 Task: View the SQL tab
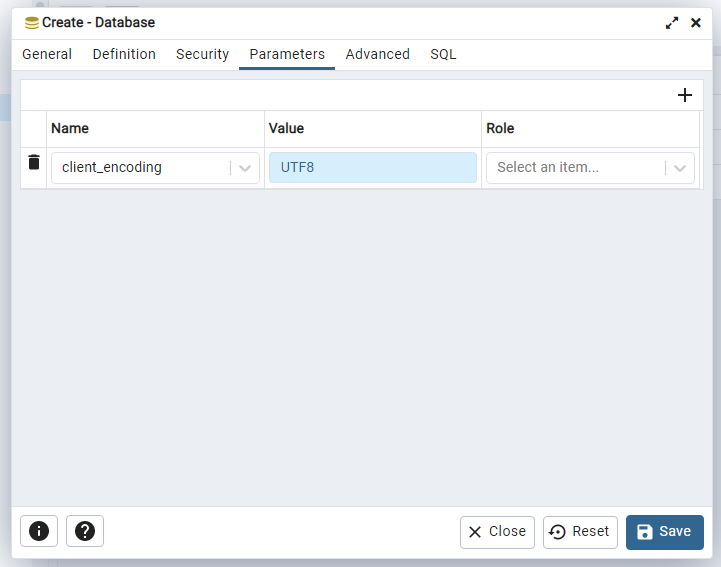click(443, 55)
